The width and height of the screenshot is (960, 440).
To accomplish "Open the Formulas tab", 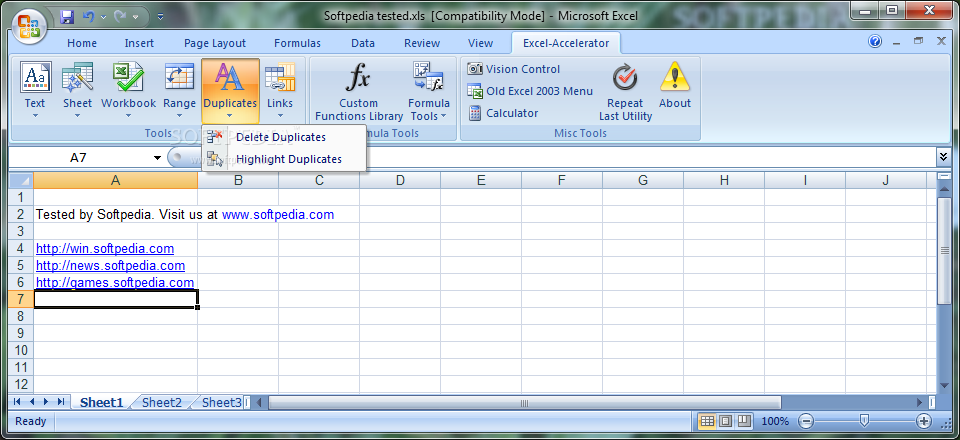I will (x=298, y=43).
